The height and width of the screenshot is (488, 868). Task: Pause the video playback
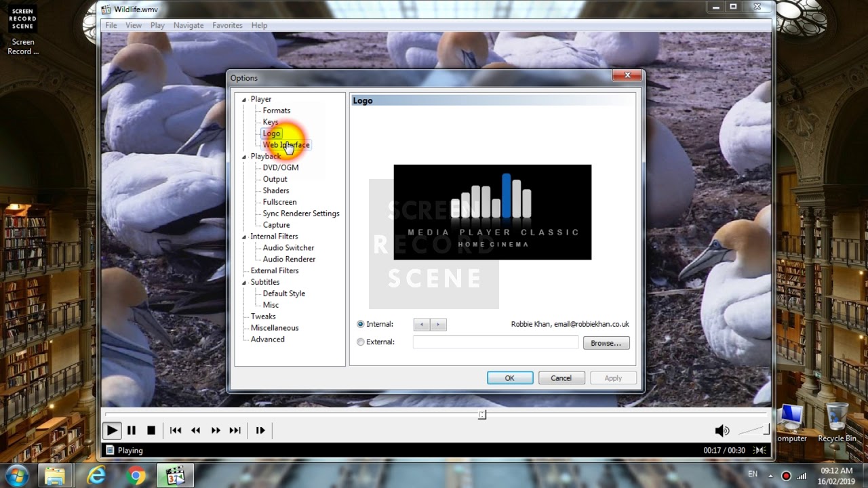click(132, 430)
